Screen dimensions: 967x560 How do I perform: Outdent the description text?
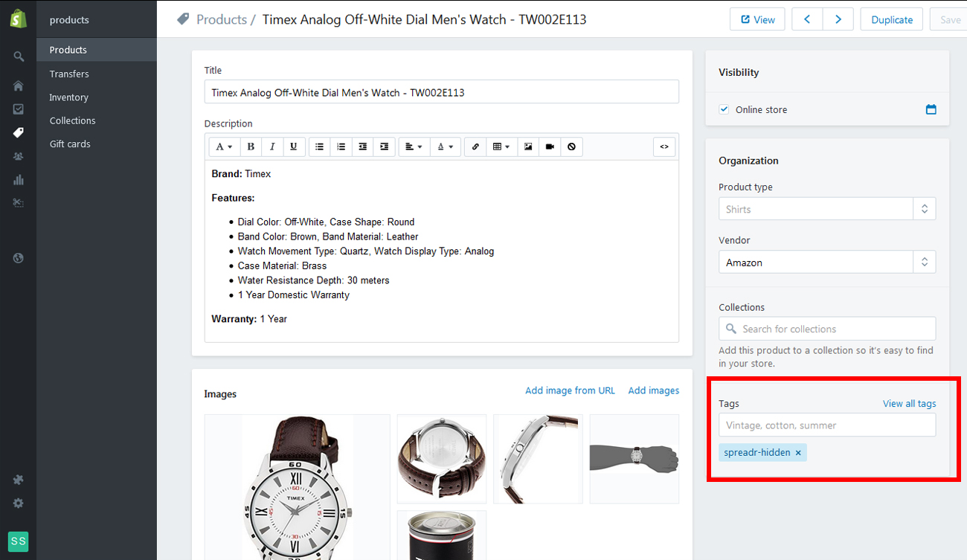tap(362, 147)
